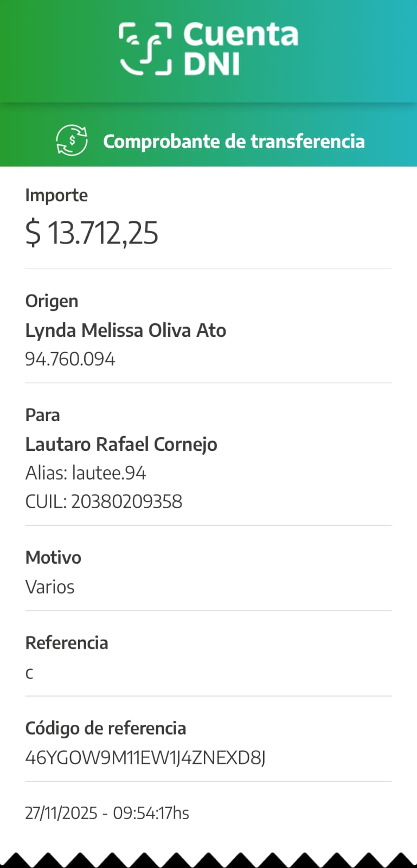
Task: Select recipient name Lautaro Rafael Cornejo
Action: click(x=121, y=444)
